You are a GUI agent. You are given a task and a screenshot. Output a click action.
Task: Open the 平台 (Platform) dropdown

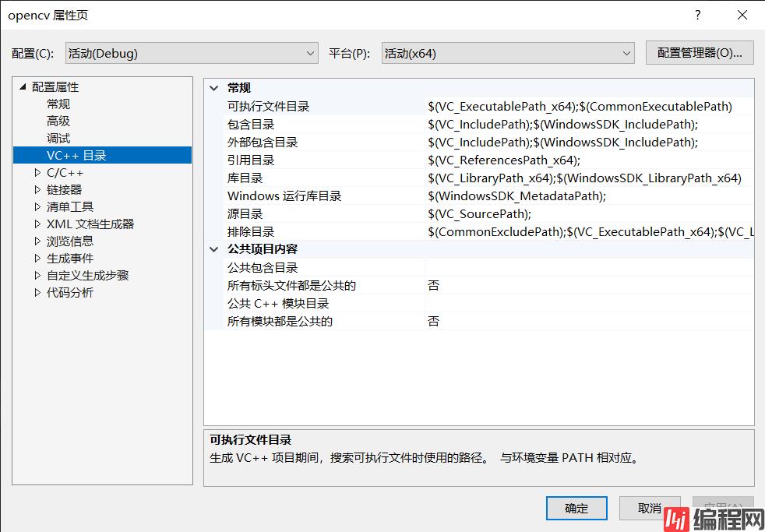(508, 53)
